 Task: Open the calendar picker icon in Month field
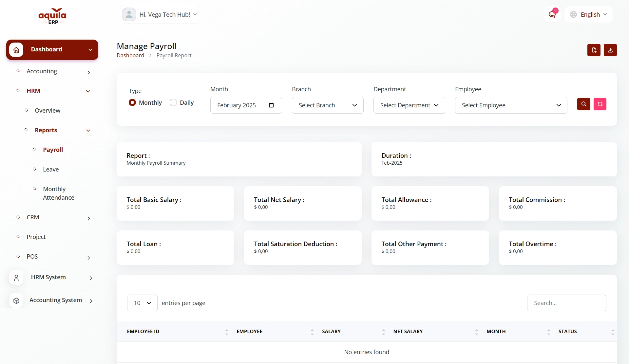[271, 105]
